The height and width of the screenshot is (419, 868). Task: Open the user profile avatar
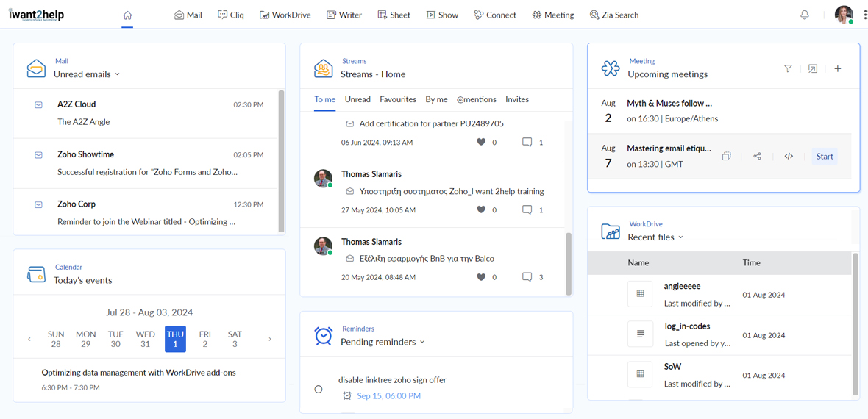click(844, 15)
